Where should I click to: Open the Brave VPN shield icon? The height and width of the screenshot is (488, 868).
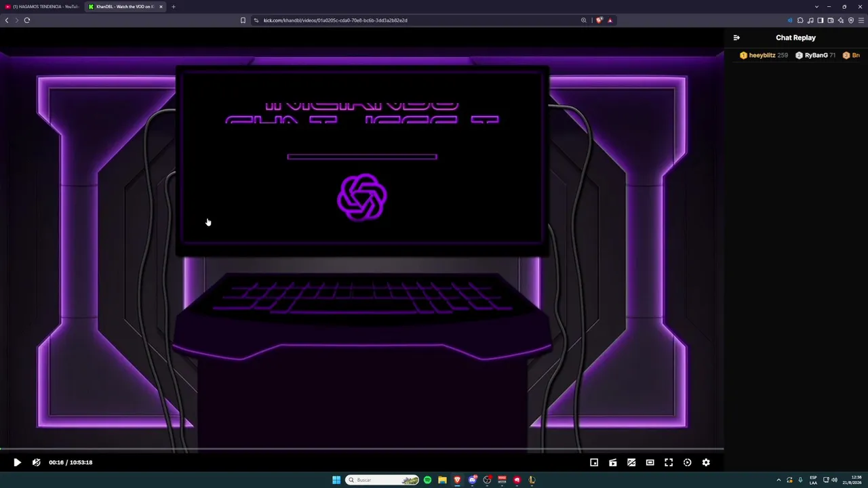[x=851, y=20]
